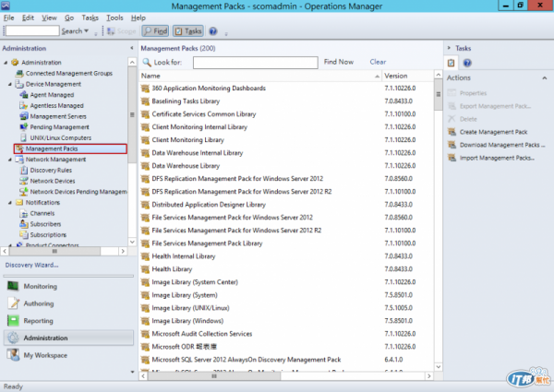Click the Create Management Pack icon
Image resolution: width=554 pixels, height=392 pixels.
click(x=452, y=132)
